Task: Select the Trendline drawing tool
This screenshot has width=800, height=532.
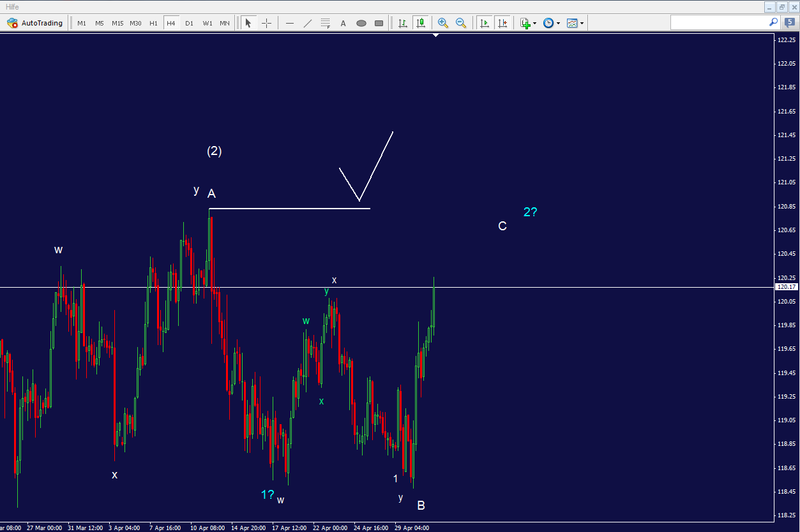Action: 307,23
